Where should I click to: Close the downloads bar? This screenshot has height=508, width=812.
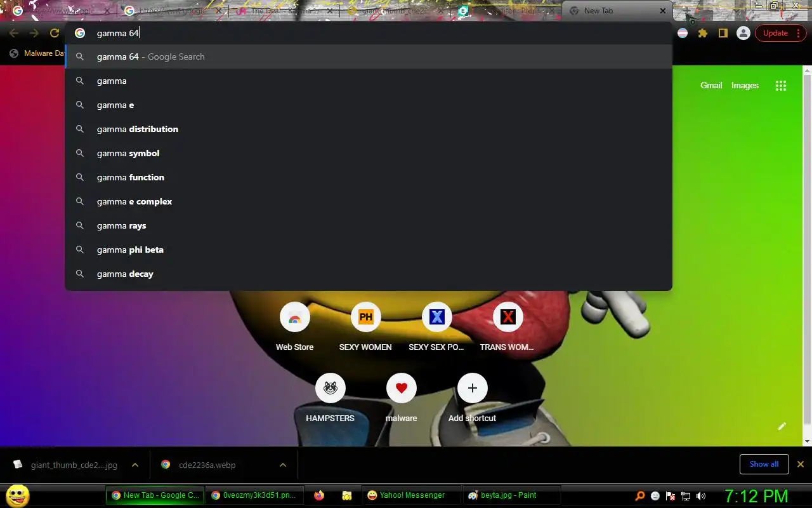click(x=801, y=464)
